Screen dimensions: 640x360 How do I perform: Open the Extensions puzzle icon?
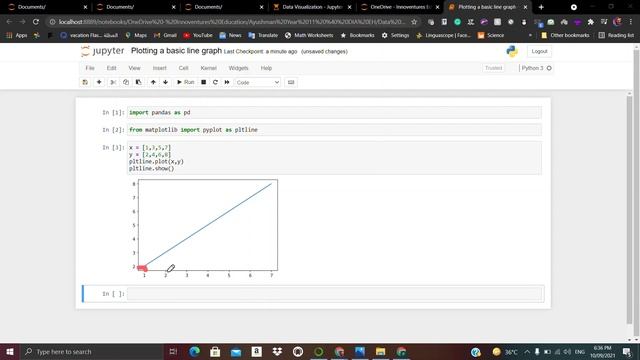coord(590,22)
